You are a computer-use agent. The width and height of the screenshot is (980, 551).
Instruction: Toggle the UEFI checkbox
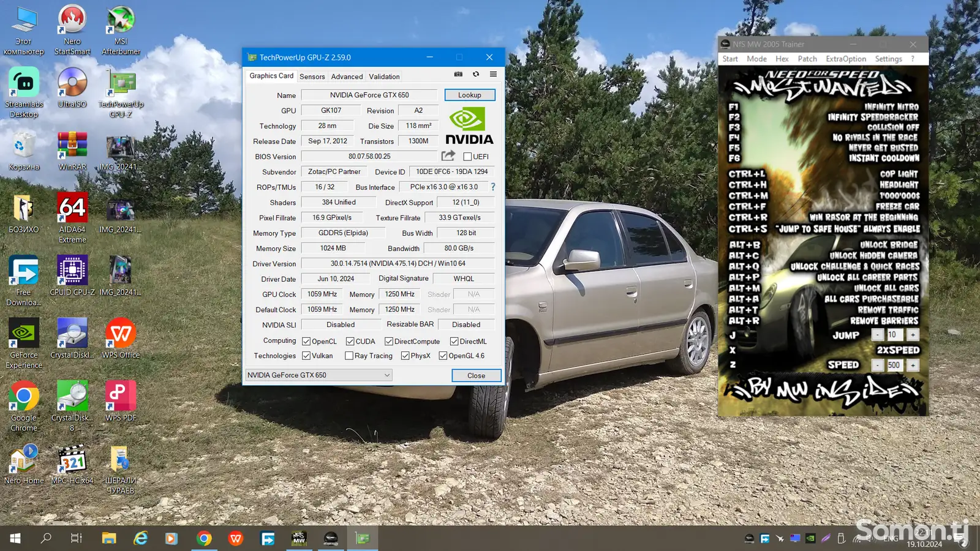pos(467,157)
